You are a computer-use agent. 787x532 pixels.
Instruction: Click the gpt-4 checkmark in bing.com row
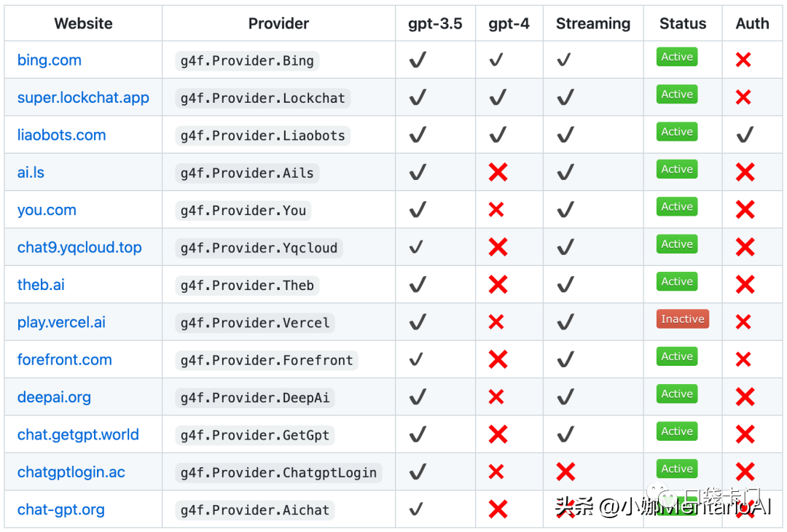[x=496, y=60]
